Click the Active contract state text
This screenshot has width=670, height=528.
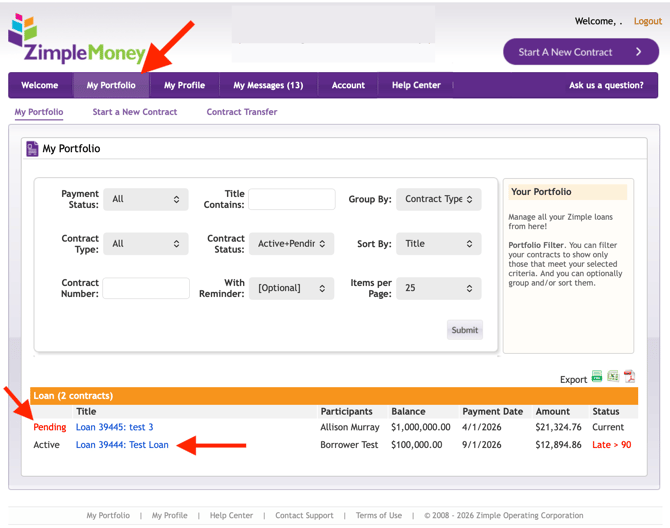[x=47, y=445]
